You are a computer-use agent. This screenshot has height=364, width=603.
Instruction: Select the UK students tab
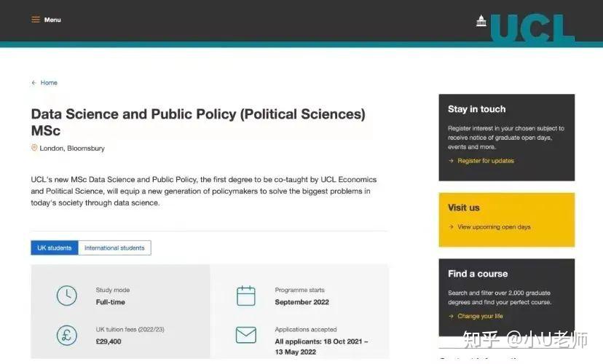point(55,248)
